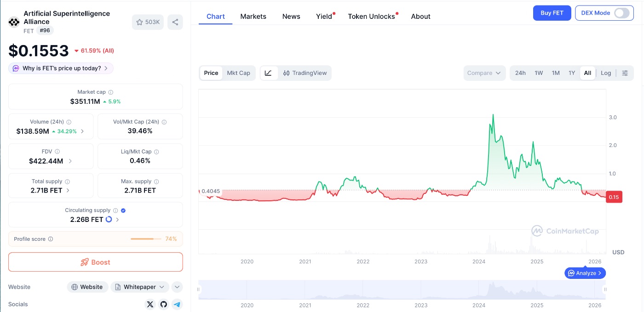Click the Analyze button on the chart
Screen dimensions: 644x312
585,273
